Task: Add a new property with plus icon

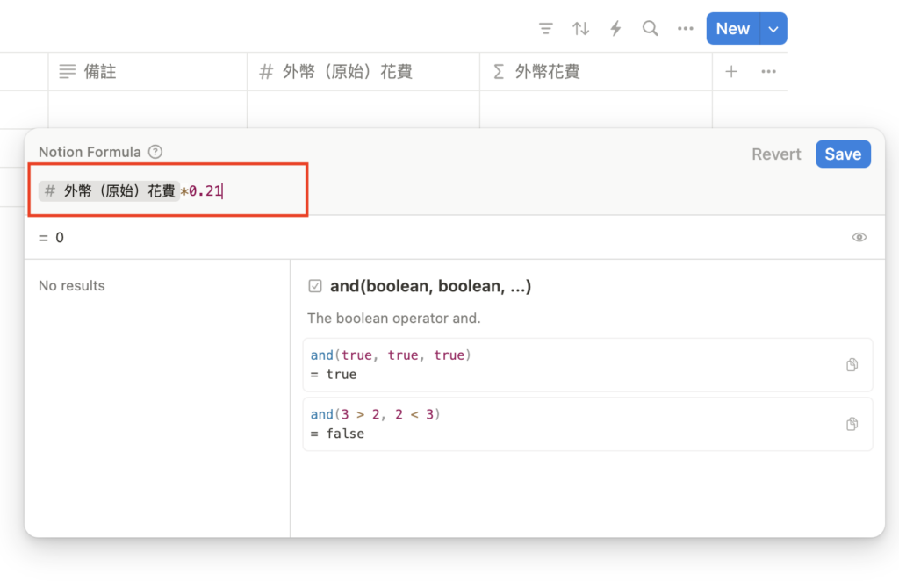Action: pyautogui.click(x=731, y=72)
